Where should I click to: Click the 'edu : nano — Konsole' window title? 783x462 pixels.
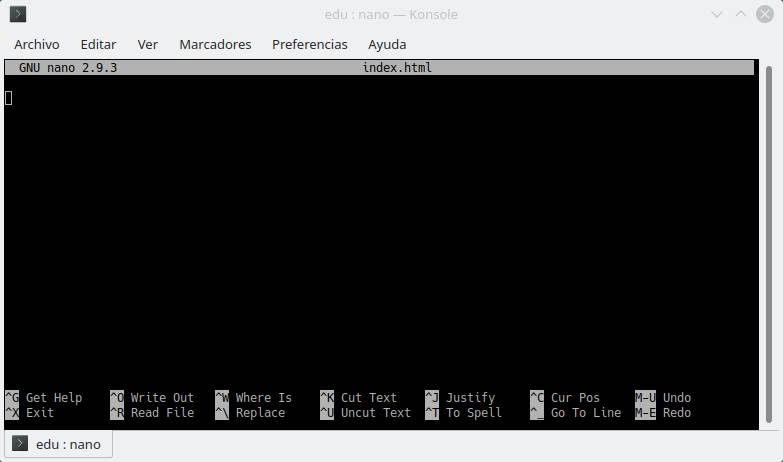tap(391, 14)
